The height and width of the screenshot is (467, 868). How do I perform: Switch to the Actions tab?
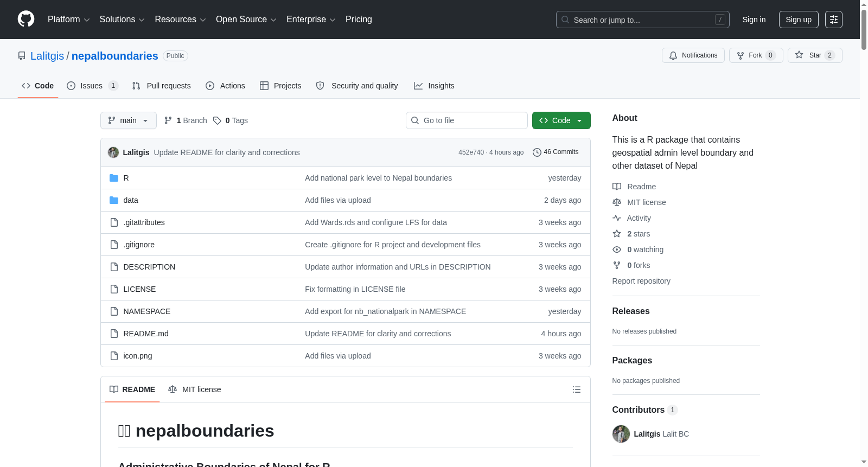225,86
